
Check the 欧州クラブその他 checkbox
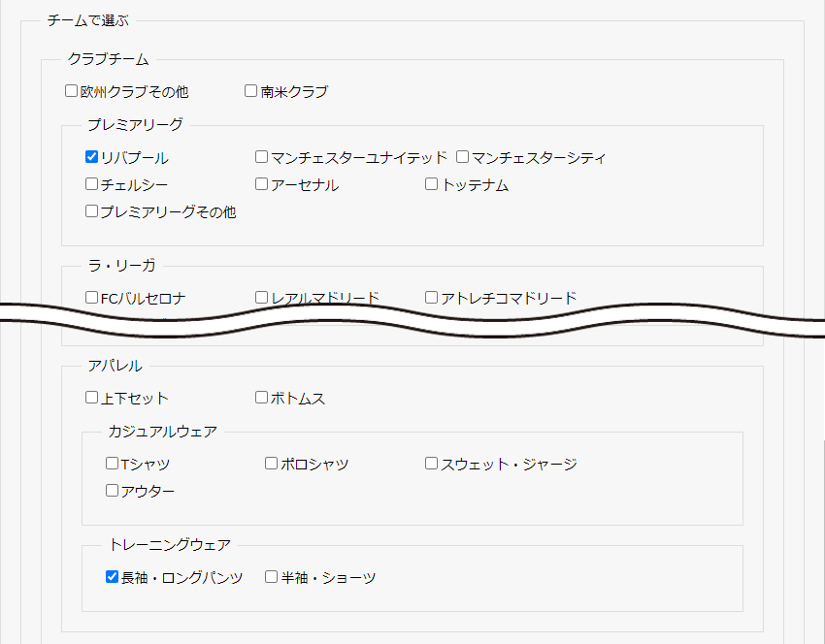71,91
